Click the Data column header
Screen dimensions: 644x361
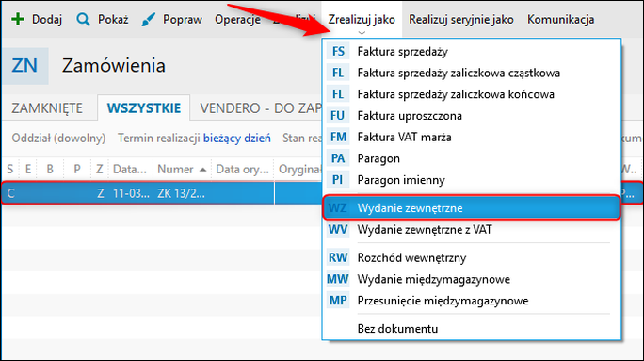(130, 169)
